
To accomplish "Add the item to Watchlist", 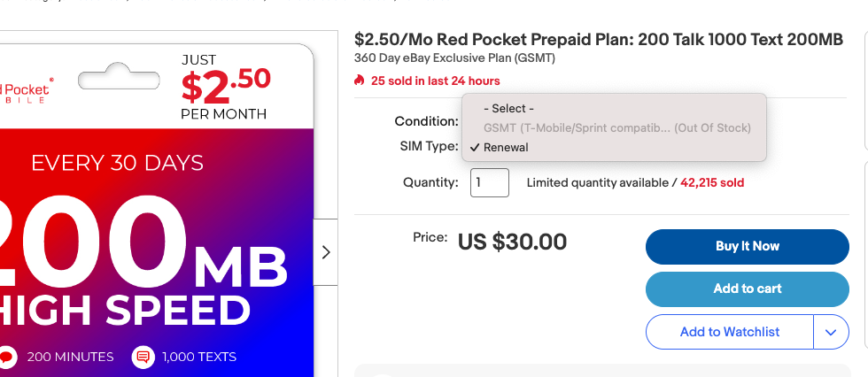I will click(x=729, y=332).
